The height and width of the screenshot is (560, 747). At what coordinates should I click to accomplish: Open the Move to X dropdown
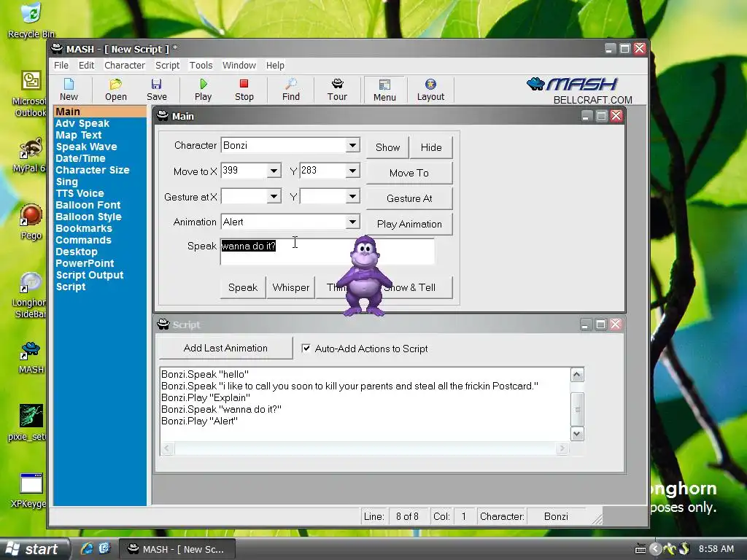click(274, 171)
